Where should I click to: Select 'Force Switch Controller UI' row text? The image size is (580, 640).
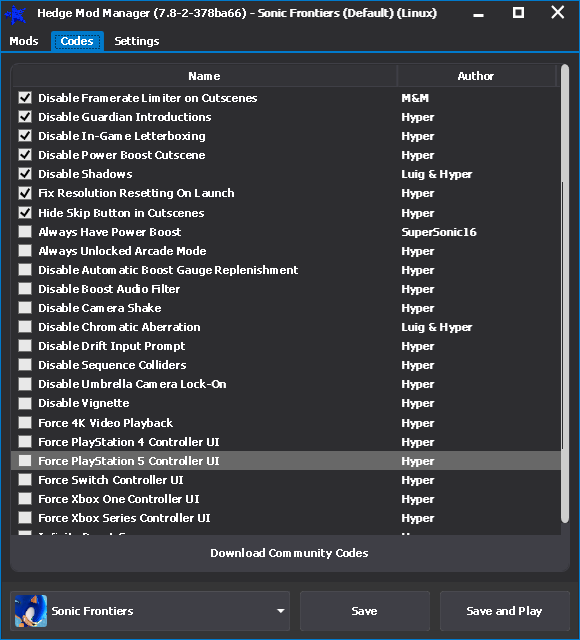click(111, 480)
